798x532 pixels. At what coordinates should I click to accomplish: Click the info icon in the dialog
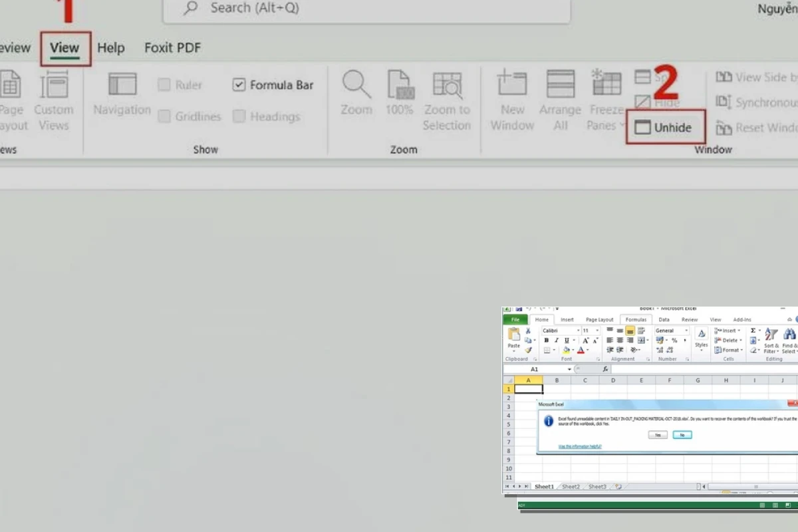[x=549, y=421]
